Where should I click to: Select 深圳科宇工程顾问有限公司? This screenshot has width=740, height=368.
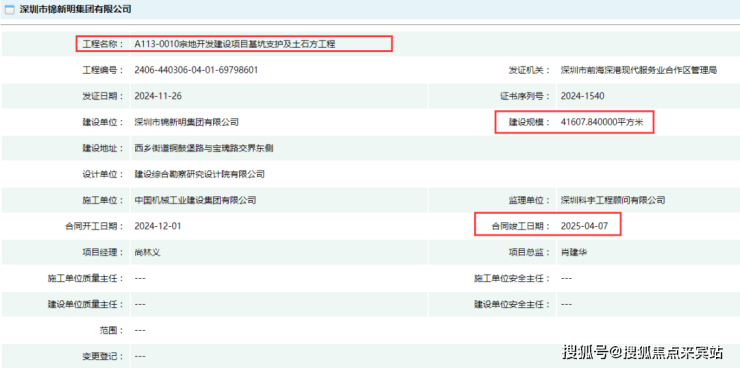613,200
